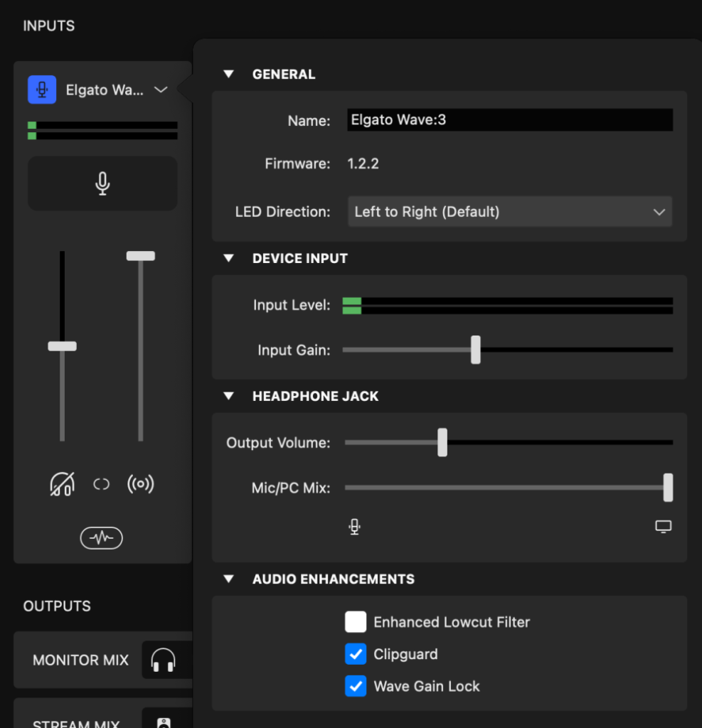Collapse the GENERAL section

[228, 74]
